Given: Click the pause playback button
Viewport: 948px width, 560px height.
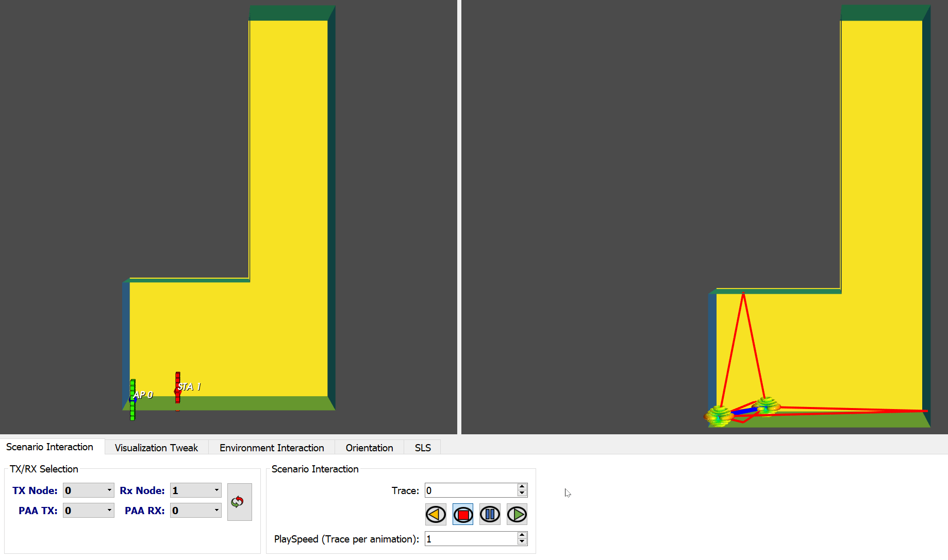Looking at the screenshot, I should 490,514.
